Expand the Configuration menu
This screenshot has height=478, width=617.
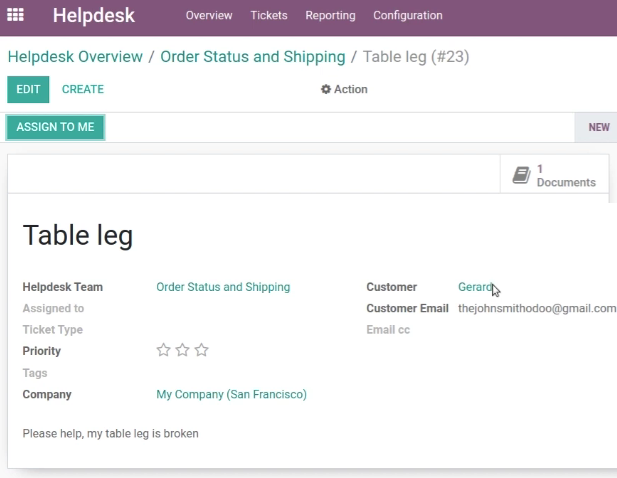408,15
